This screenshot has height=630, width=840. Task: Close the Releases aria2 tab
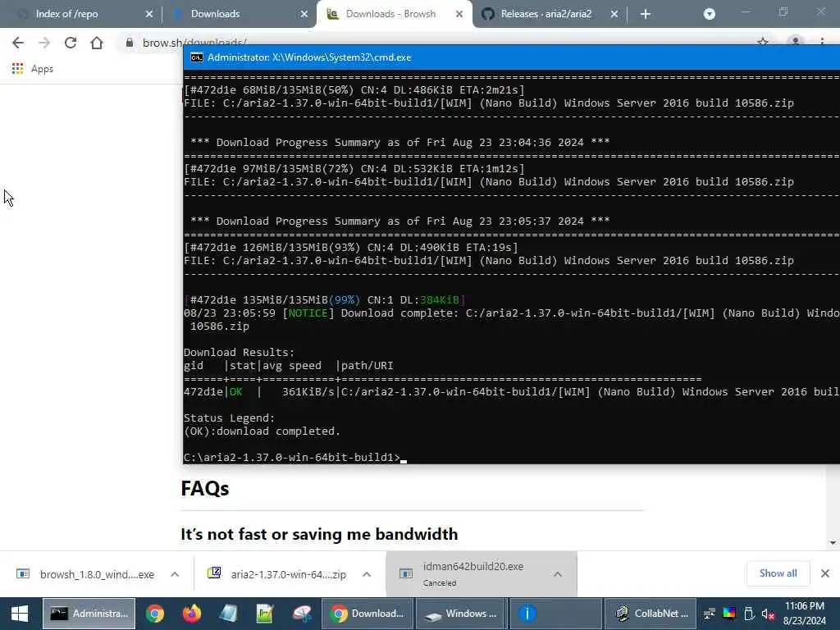[x=614, y=15]
